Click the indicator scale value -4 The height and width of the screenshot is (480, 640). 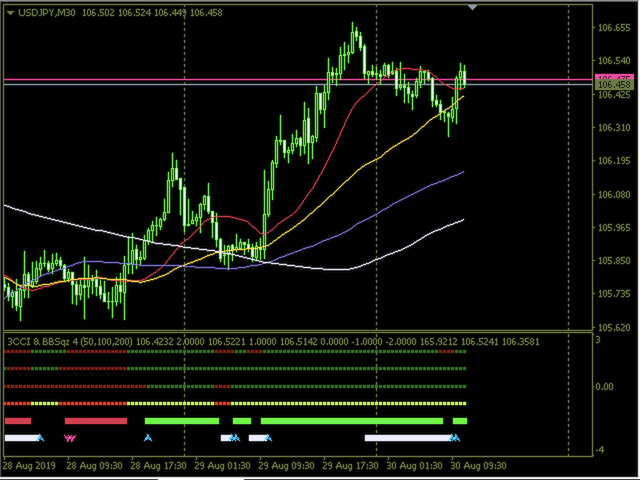pos(598,450)
